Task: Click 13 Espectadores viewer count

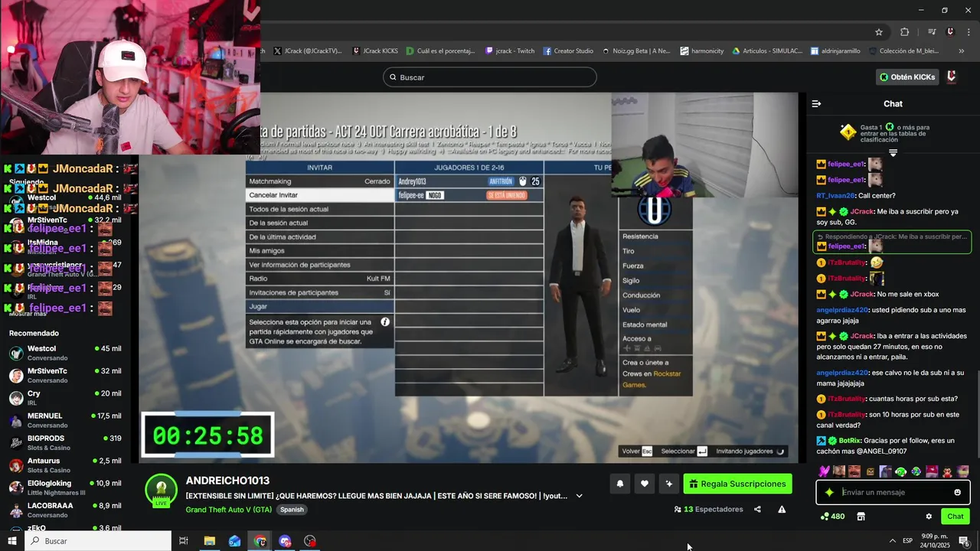Action: 708,509
